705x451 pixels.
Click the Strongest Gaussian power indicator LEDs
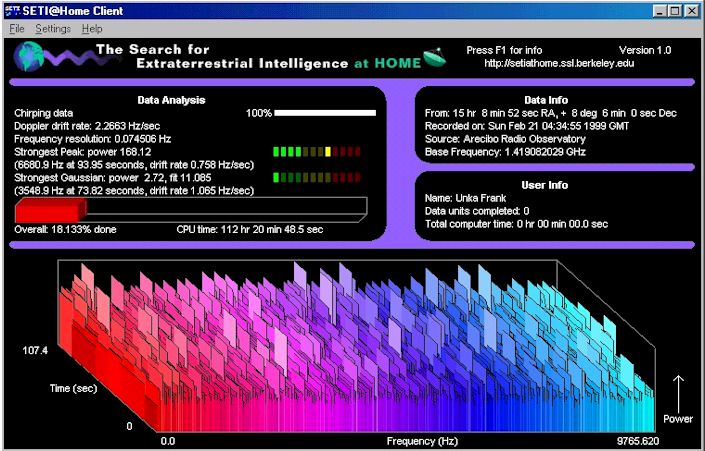317,178
